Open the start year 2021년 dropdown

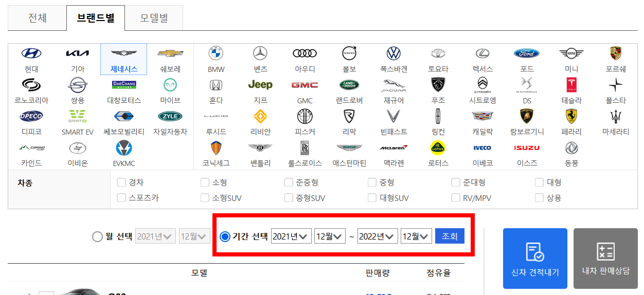[291, 236]
